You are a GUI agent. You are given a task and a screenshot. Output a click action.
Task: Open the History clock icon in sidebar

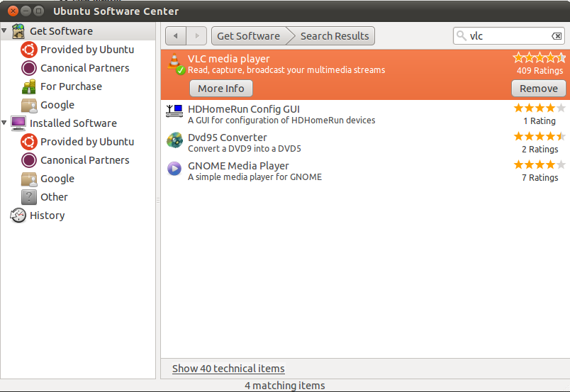18,215
